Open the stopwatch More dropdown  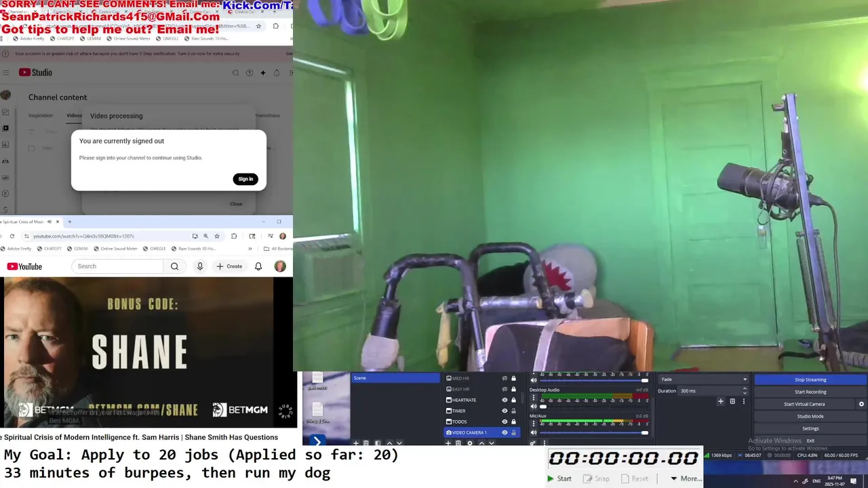pos(687,479)
